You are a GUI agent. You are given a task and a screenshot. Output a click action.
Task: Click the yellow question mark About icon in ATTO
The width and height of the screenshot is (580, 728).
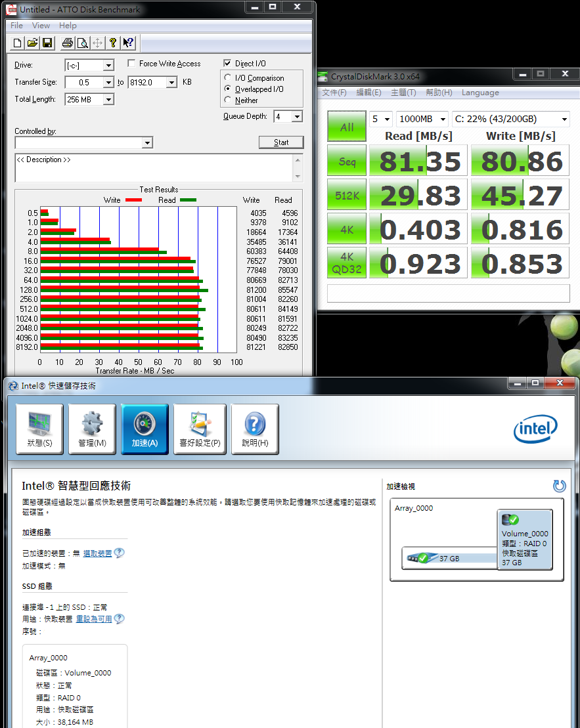pyautogui.click(x=112, y=43)
